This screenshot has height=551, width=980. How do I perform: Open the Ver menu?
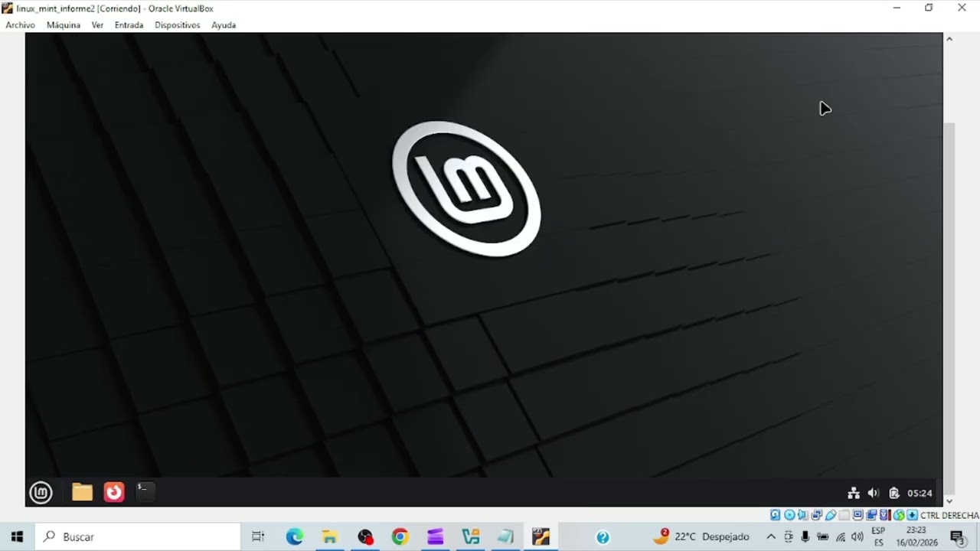(97, 25)
